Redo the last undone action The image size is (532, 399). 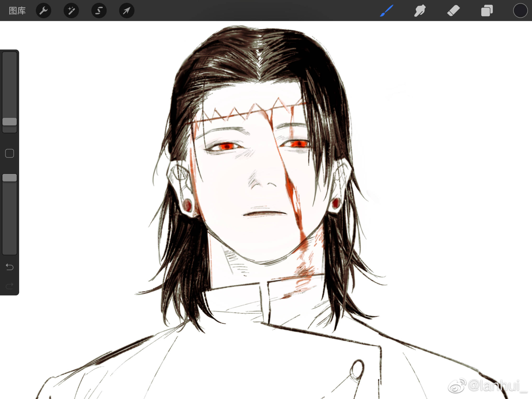[10, 286]
